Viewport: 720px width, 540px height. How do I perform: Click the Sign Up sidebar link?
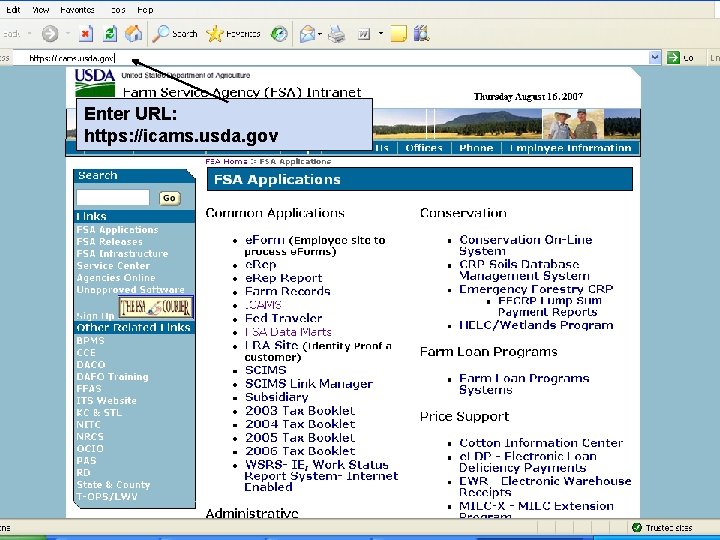coord(95,316)
